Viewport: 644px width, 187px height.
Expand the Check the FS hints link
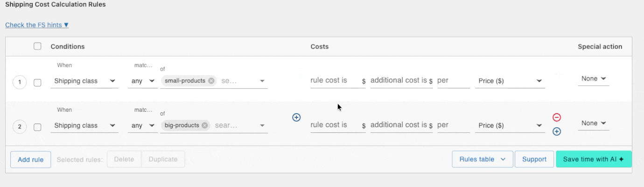[37, 25]
